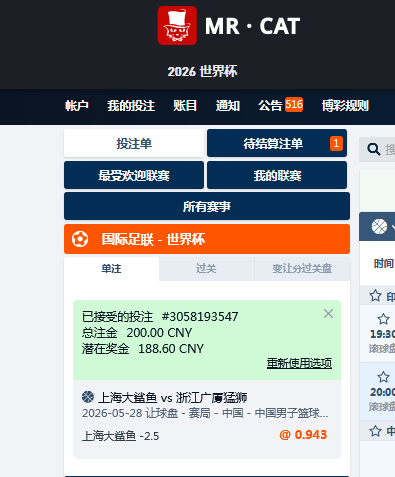Image resolution: width=395 pixels, height=477 pixels.
Task: Switch to the 过关 tab
Action: point(206,269)
